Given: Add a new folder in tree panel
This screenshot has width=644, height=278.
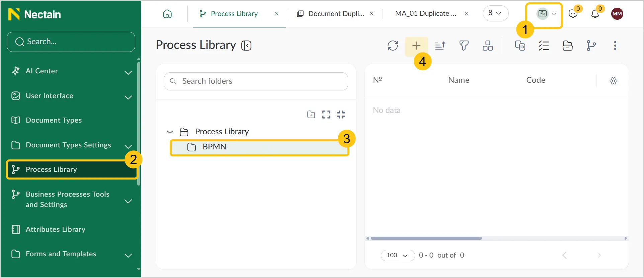Looking at the screenshot, I should (311, 115).
